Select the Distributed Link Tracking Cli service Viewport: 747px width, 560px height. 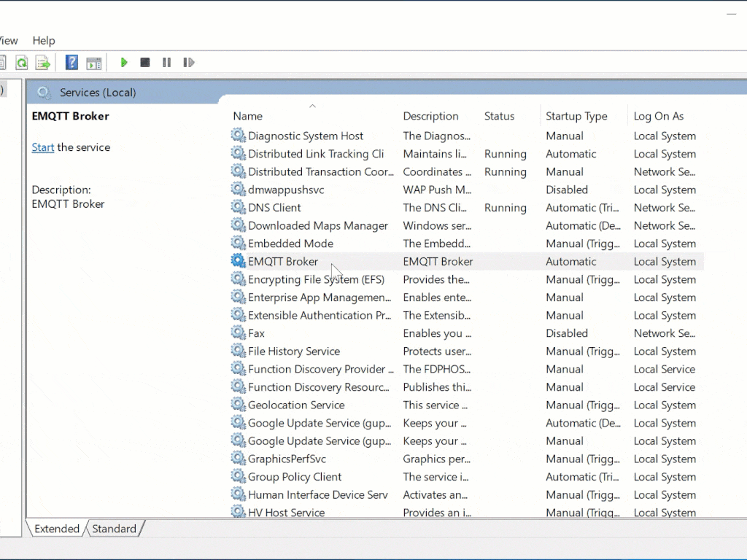[x=316, y=154]
